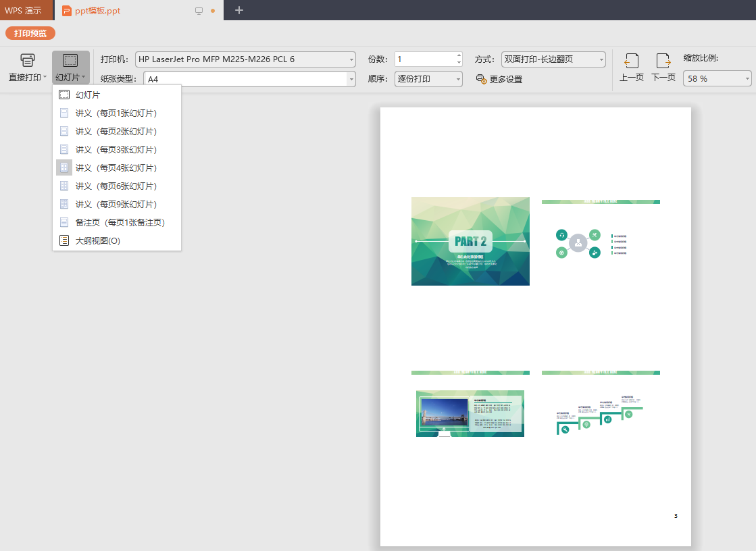The width and height of the screenshot is (756, 551).
Task: Pick 备注页 (每页1张备注页) notes page option
Action: tap(120, 222)
